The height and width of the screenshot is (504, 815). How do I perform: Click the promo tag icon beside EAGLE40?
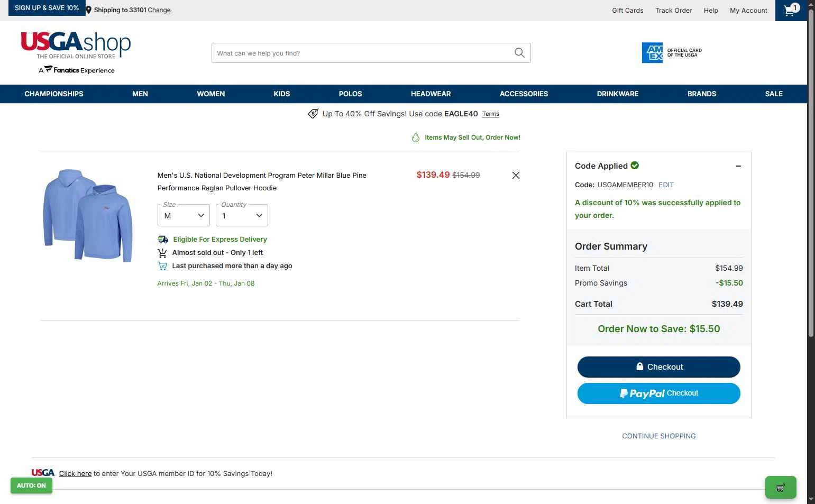coord(313,114)
